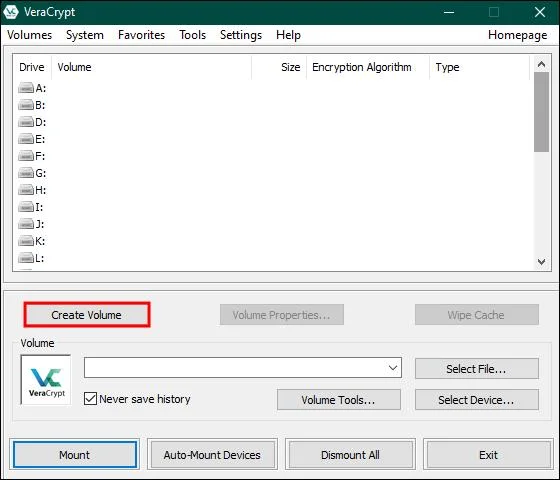The width and height of the screenshot is (560, 480).
Task: Select the F: drive icon
Action: pyautogui.click(x=26, y=156)
